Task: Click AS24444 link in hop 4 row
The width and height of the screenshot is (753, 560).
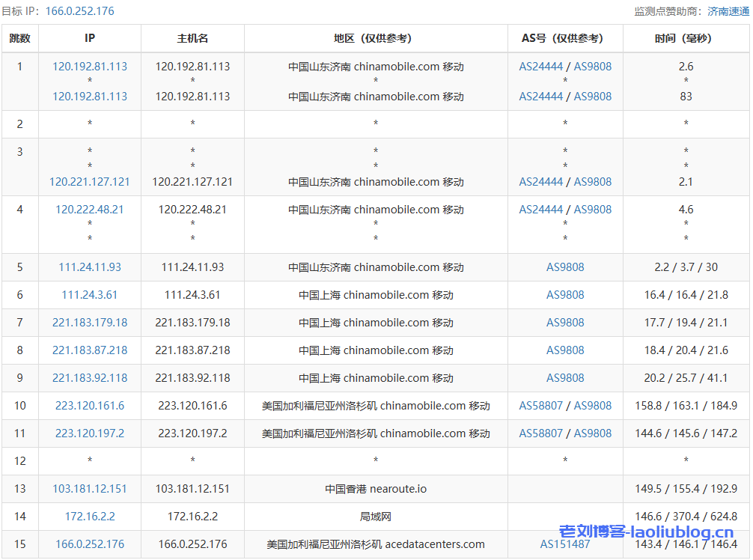Action: [541, 210]
